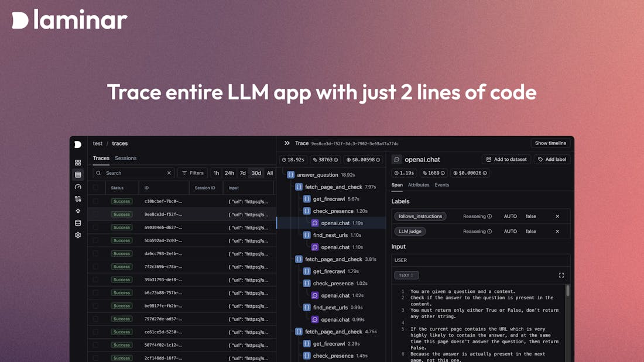Open the Filters menu
This screenshot has width=644, height=362.
193,173
